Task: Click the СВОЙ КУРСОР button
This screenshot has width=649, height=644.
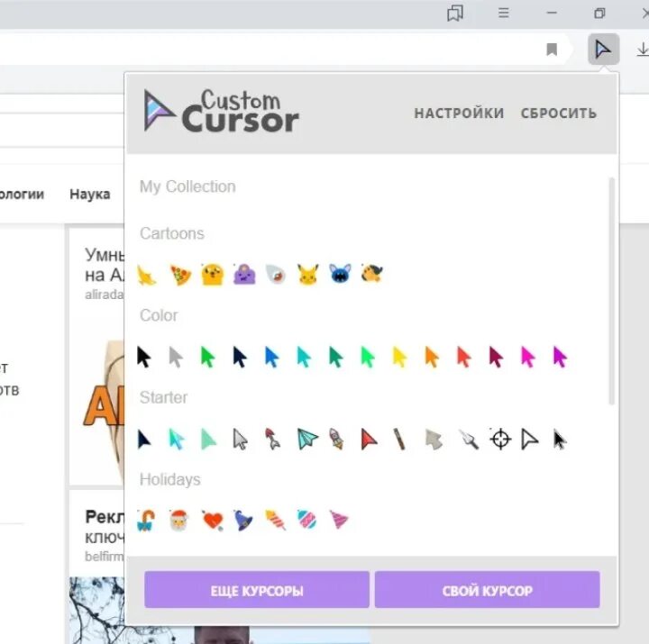Action: (x=487, y=590)
